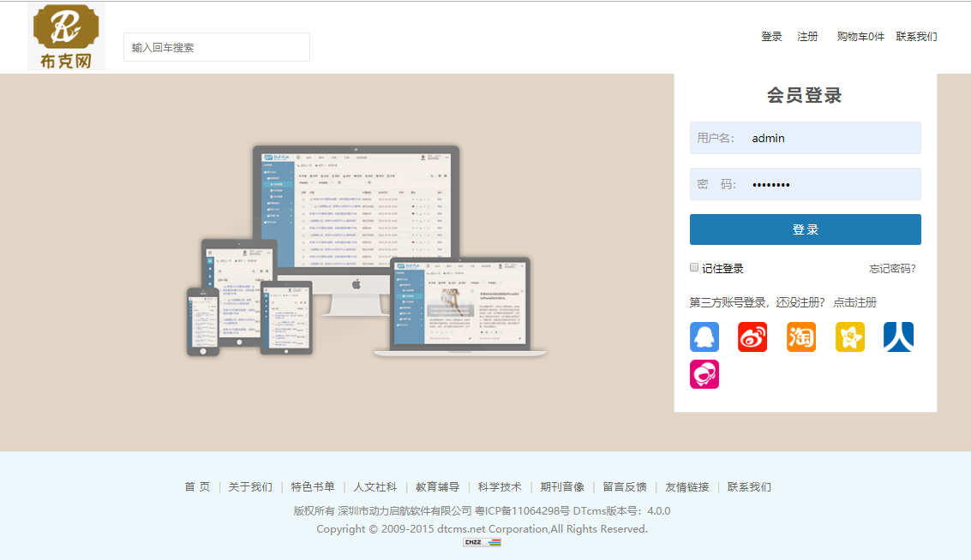971x560 pixels.
Task: View the 购物车0件 shopping cart
Action: pos(860,37)
